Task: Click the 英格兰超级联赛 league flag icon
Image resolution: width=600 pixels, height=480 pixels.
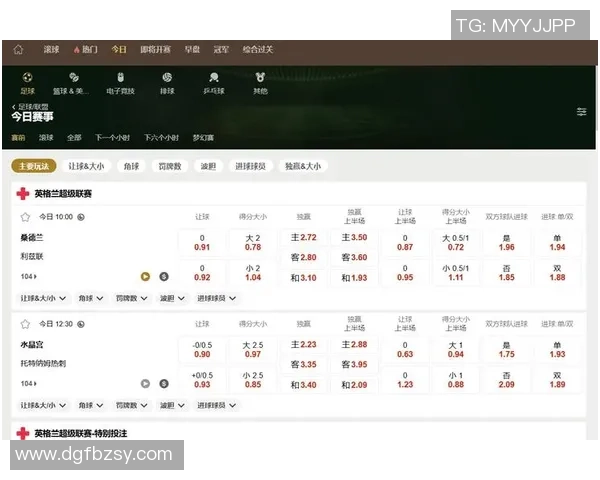Action: click(23, 194)
